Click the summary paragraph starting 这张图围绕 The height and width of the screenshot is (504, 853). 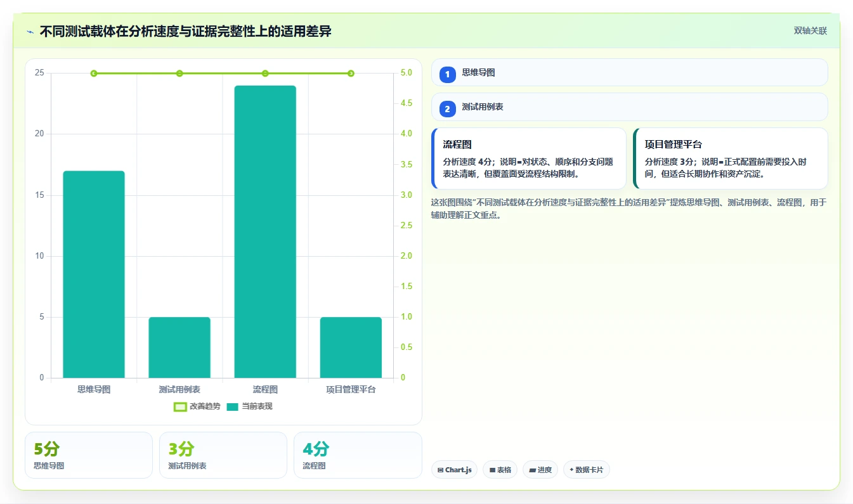tap(628, 209)
